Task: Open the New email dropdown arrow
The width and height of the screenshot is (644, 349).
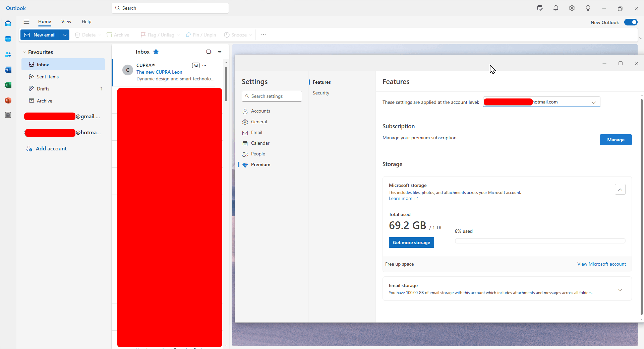Action: [x=65, y=35]
